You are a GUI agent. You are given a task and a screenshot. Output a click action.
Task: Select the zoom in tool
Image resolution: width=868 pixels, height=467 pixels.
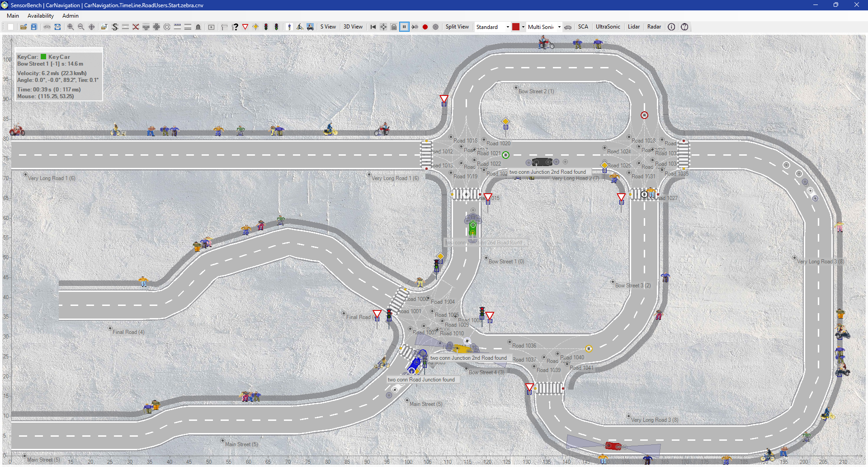point(71,27)
